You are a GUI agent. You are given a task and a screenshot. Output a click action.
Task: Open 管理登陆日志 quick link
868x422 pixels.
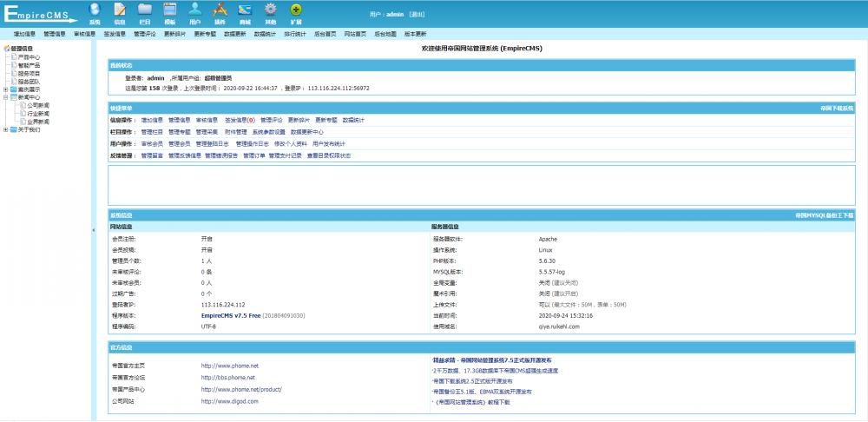213,143
